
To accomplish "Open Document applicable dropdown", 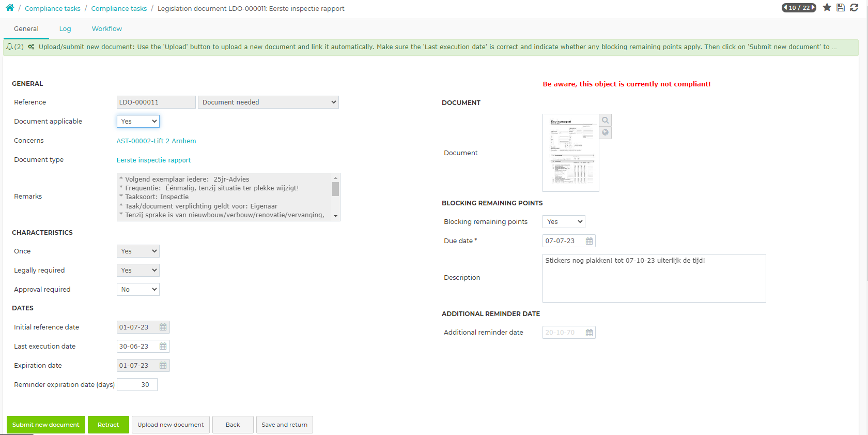I will pyautogui.click(x=138, y=122).
